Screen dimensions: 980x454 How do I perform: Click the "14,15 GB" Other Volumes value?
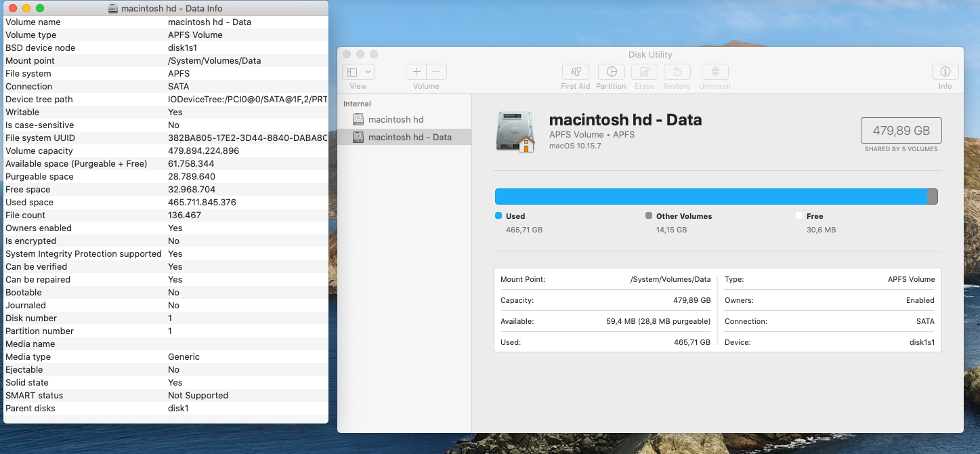[x=672, y=230]
